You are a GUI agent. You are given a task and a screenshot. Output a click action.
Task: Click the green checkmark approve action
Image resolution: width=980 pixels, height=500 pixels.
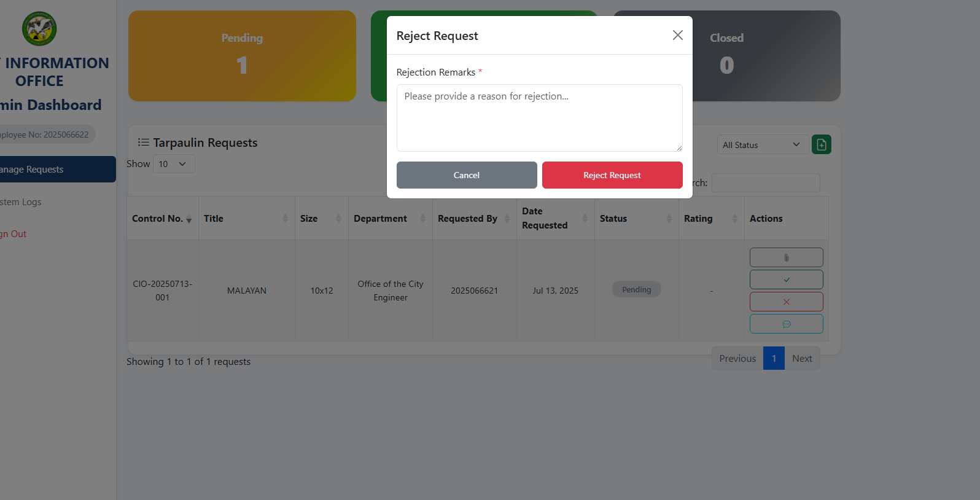pyautogui.click(x=786, y=279)
